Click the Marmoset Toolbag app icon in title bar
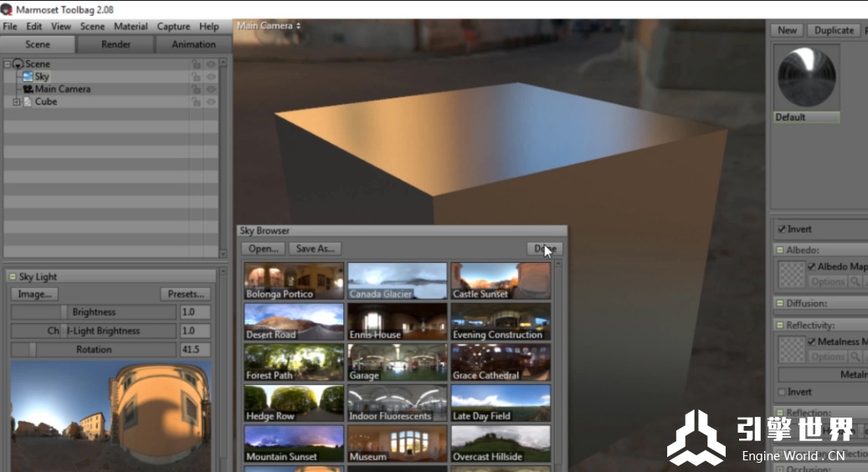 (x=8, y=9)
